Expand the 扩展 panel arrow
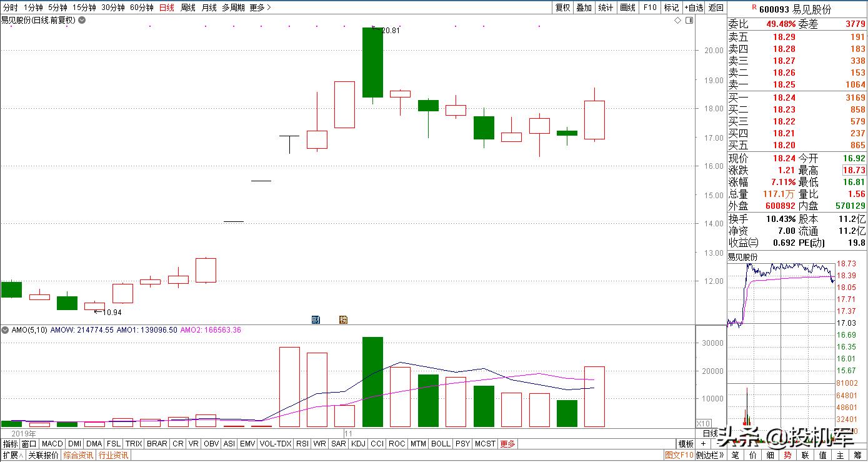This screenshot has height=462, width=868. click(x=13, y=455)
